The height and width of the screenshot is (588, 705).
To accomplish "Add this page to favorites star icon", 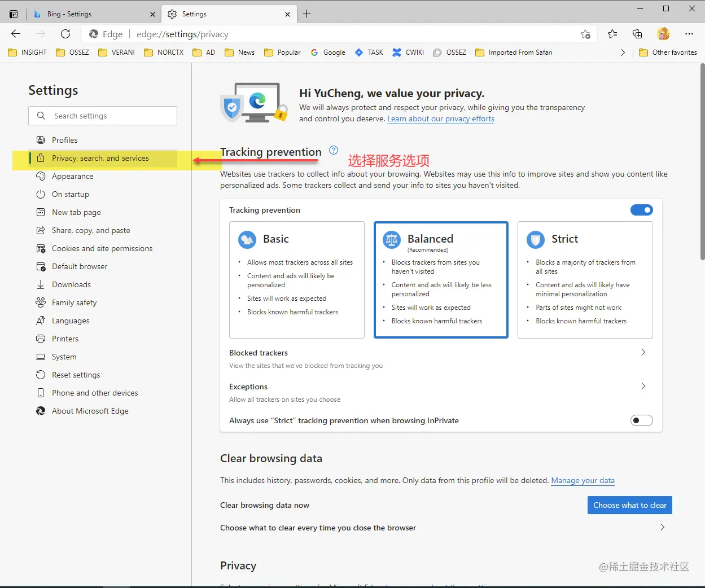I will point(585,34).
